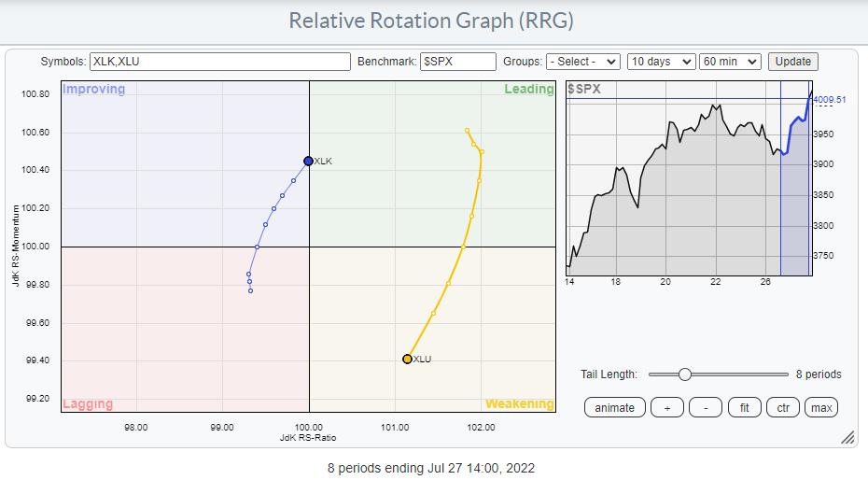Click the Benchmark $SPX input field

point(457,62)
